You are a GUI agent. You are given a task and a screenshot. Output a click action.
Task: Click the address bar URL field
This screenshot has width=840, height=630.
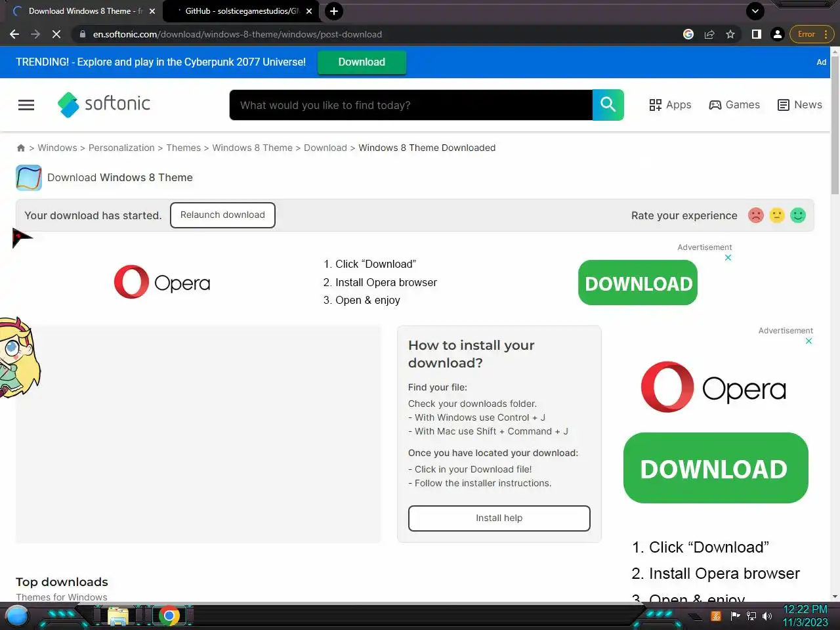pos(381,34)
